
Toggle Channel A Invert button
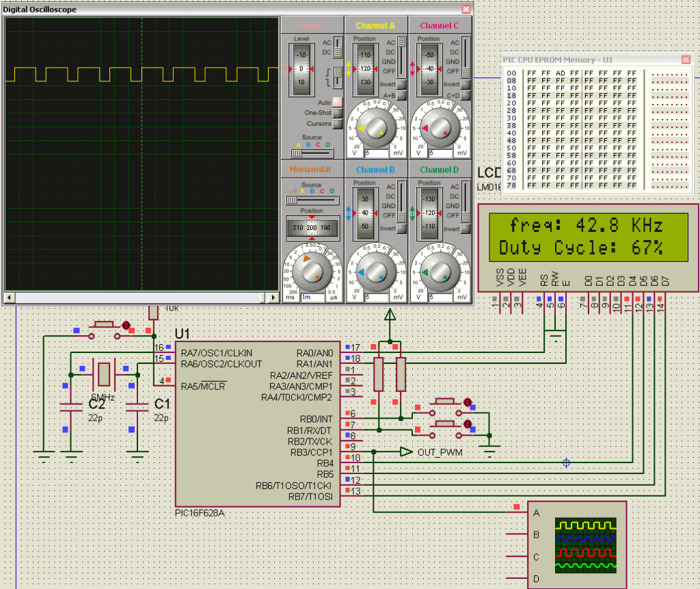coord(401,84)
